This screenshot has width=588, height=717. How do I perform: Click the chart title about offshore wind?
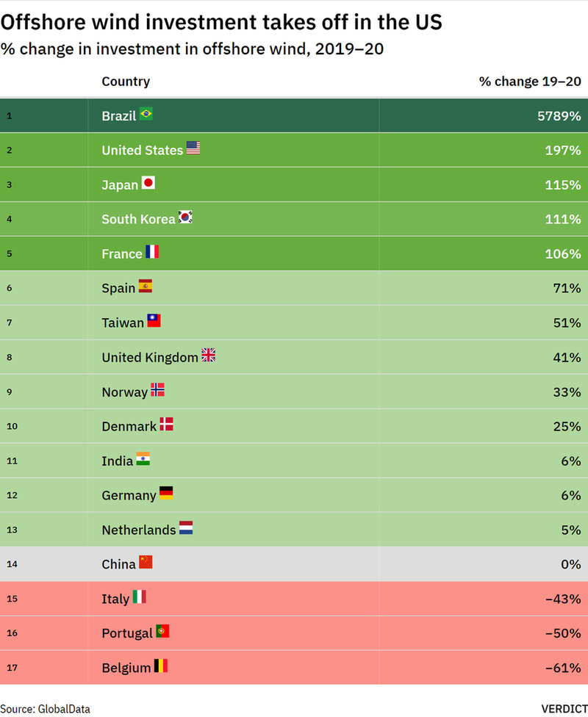point(221,22)
